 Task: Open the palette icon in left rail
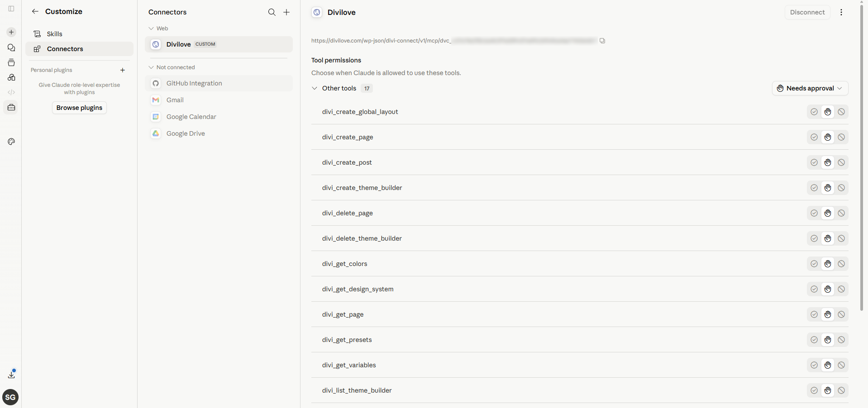[11, 142]
